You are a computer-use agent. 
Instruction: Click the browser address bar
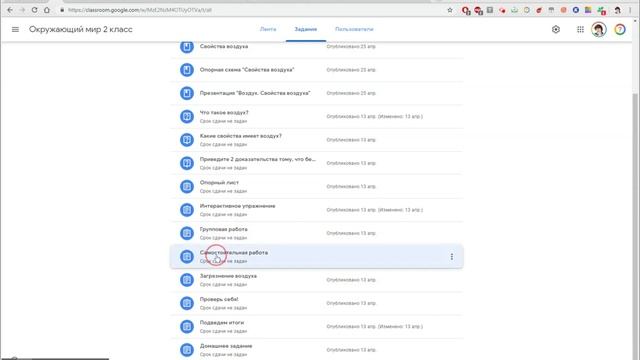pyautogui.click(x=253, y=10)
